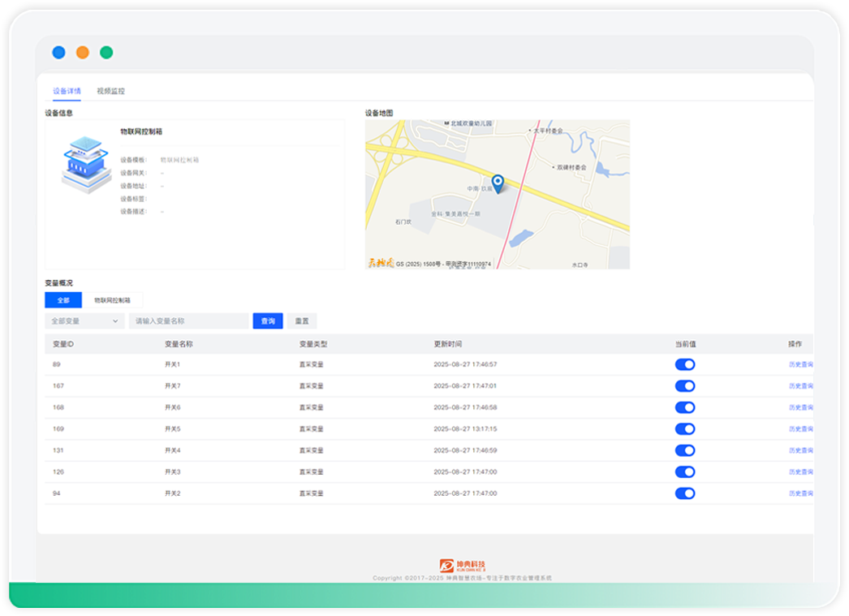Screen dimensions: 849x616
Task: Switch the 开关4 toggle off
Action: (x=684, y=450)
